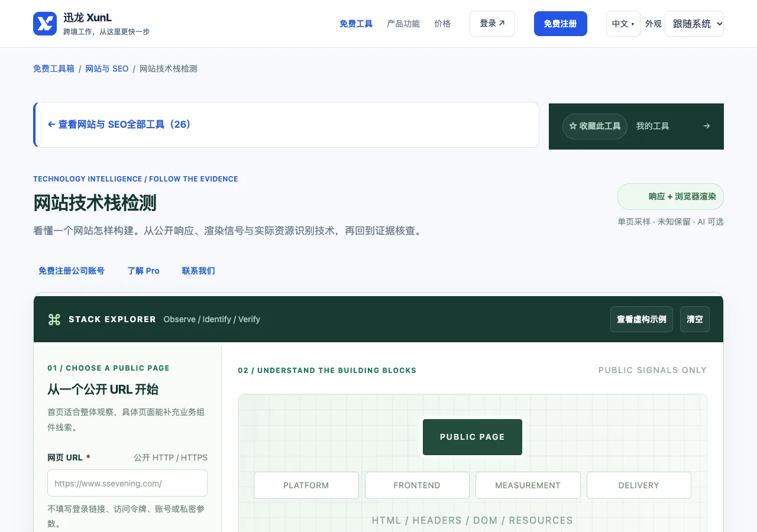Open 我的工具 link

pos(653,126)
